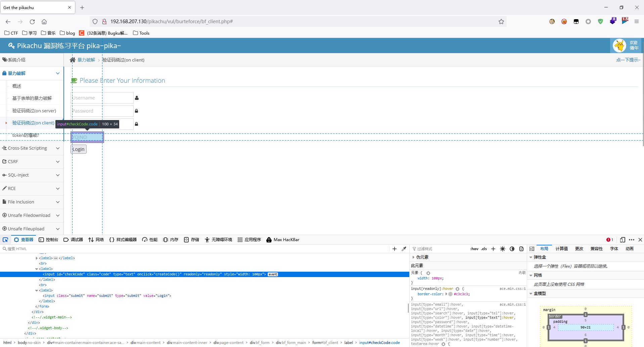The width and height of the screenshot is (644, 347).
Task: Click the 暴力破解 breadcrumb link
Action: point(86,60)
